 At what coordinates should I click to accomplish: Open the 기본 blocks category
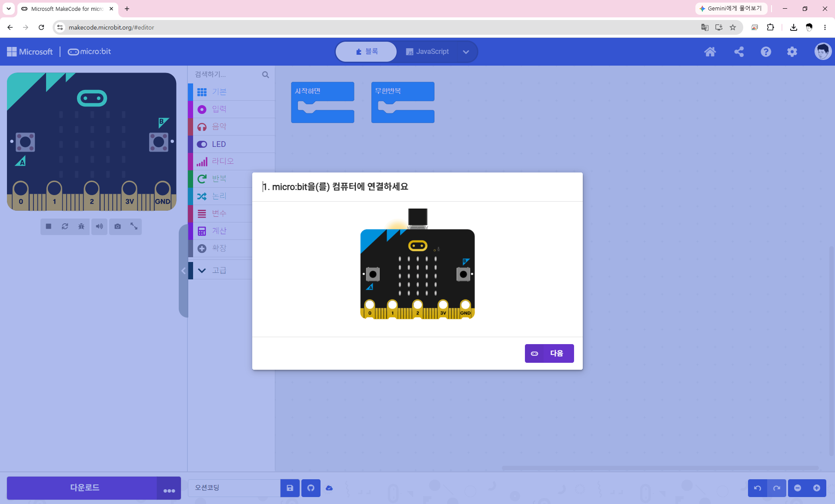pos(231,92)
